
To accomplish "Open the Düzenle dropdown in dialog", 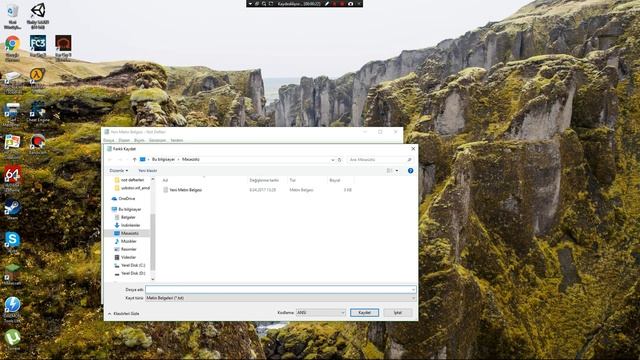I will pos(118,171).
